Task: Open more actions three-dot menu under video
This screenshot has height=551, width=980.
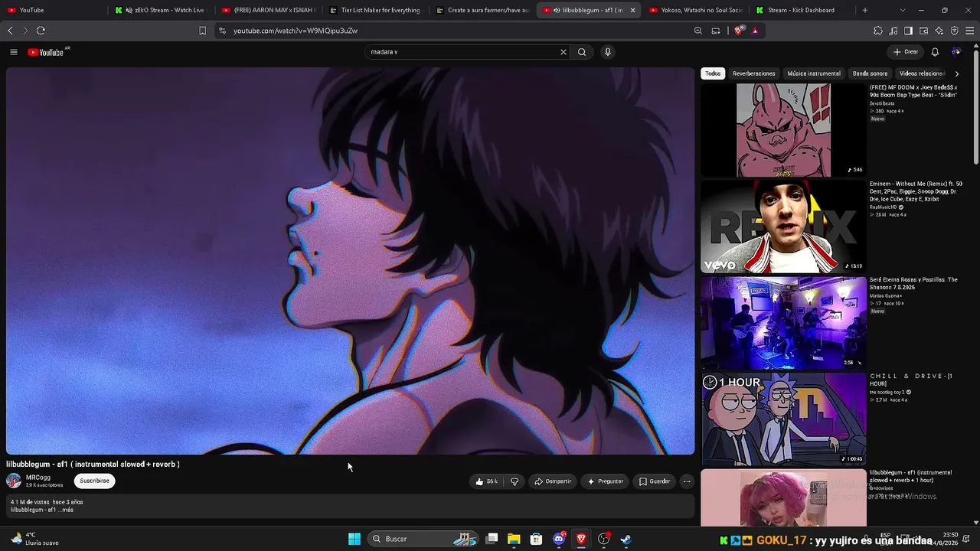Action: 687,481
